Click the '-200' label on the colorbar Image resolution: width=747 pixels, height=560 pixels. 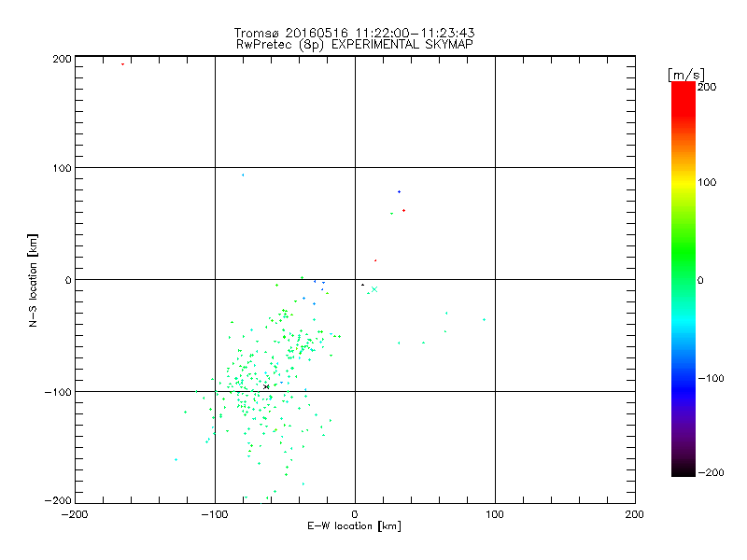point(711,472)
